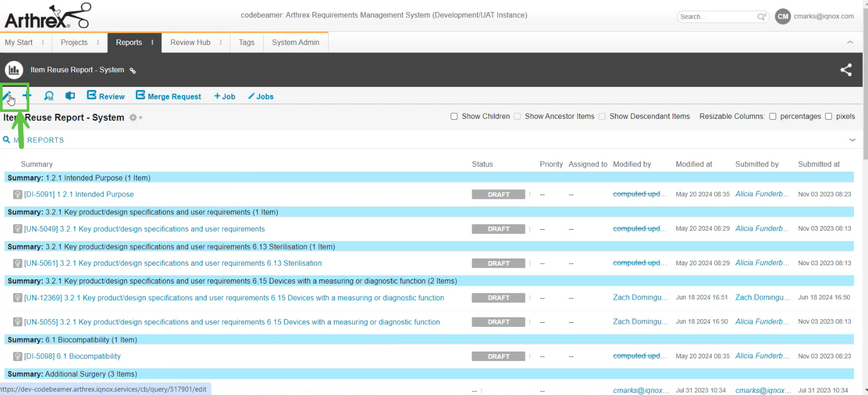
Task: Open the gear dropdown next to report title
Action: [135, 118]
